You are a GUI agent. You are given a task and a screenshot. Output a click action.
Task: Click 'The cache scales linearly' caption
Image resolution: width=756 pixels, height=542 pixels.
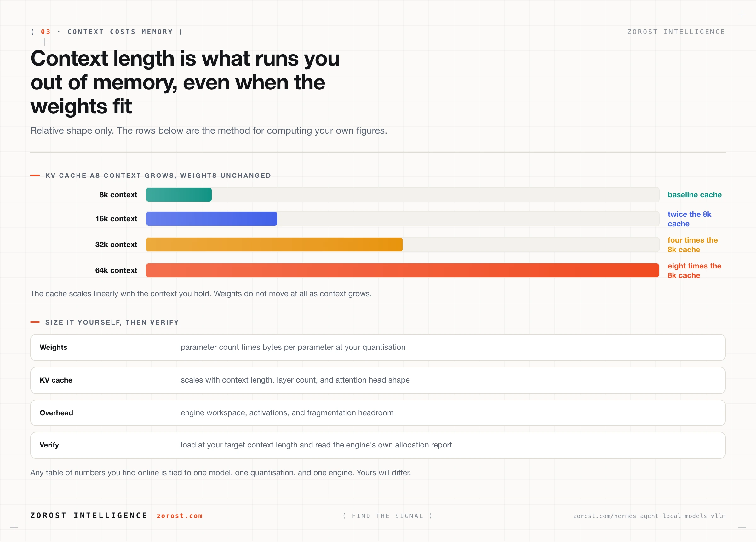[201, 293]
